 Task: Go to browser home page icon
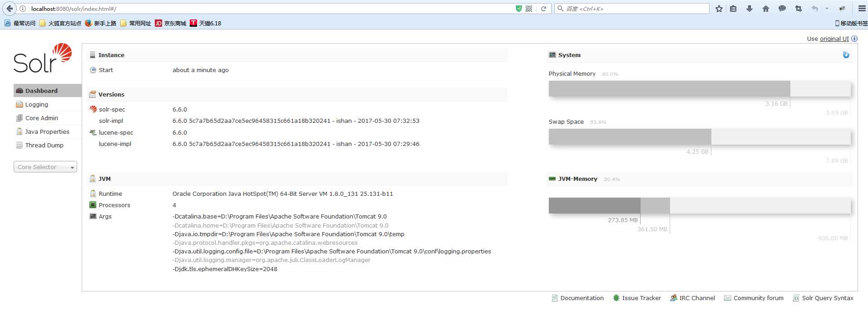tap(766, 9)
